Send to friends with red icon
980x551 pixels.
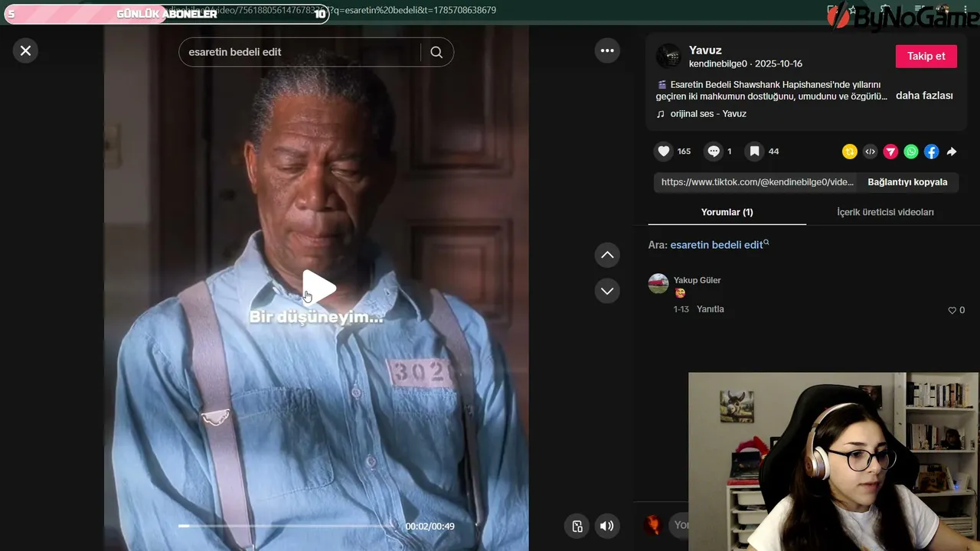(x=890, y=152)
